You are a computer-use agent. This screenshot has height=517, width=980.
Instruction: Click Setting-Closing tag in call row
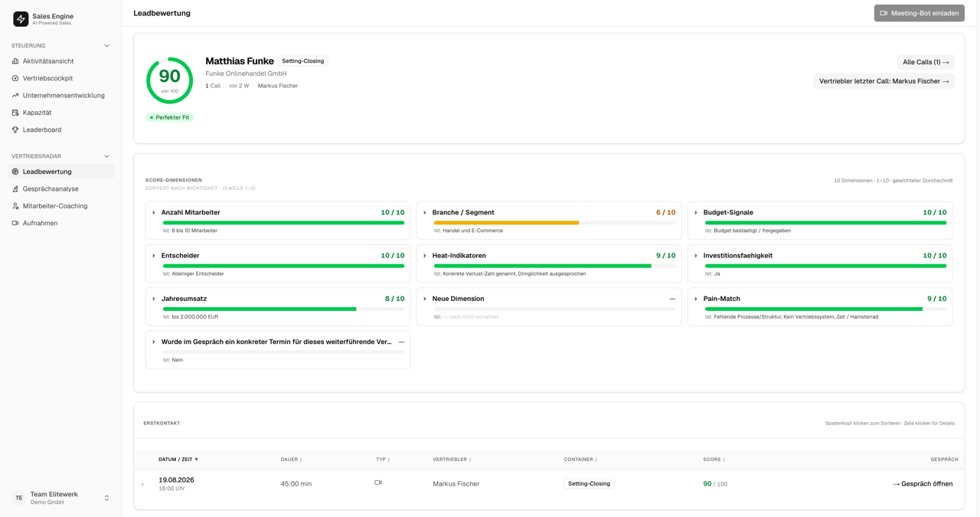(589, 484)
